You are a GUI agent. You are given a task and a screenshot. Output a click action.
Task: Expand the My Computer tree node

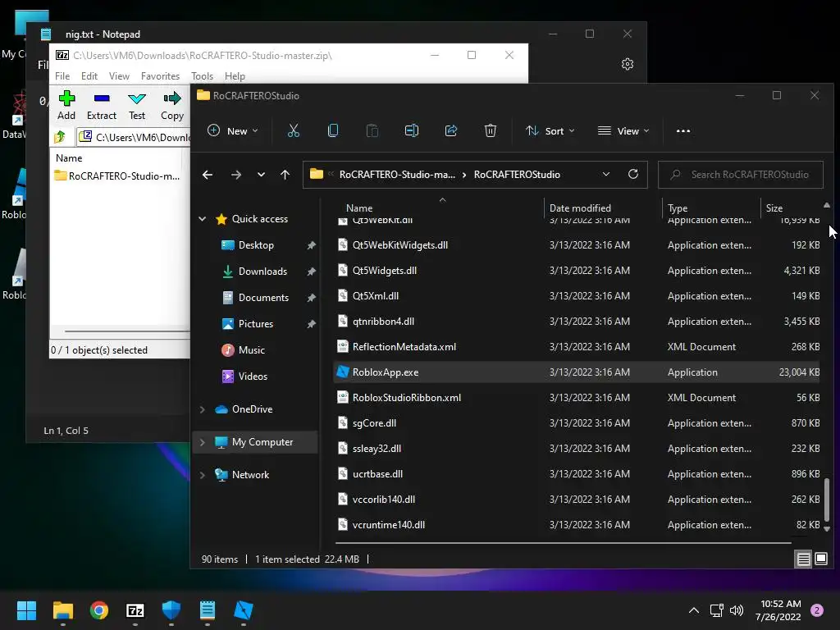pos(203,442)
